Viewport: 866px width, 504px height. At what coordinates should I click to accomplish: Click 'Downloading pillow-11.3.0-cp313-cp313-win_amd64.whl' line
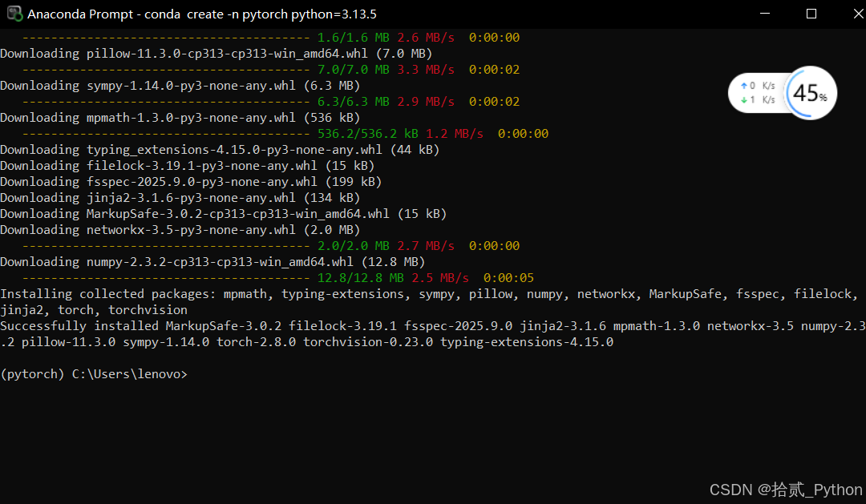(x=216, y=54)
